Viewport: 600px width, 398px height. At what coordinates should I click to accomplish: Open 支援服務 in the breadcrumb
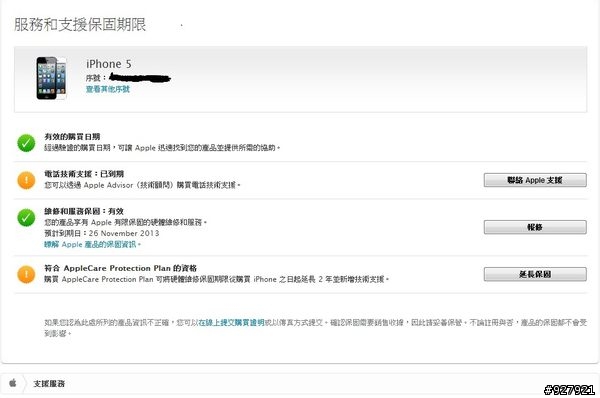49,383
